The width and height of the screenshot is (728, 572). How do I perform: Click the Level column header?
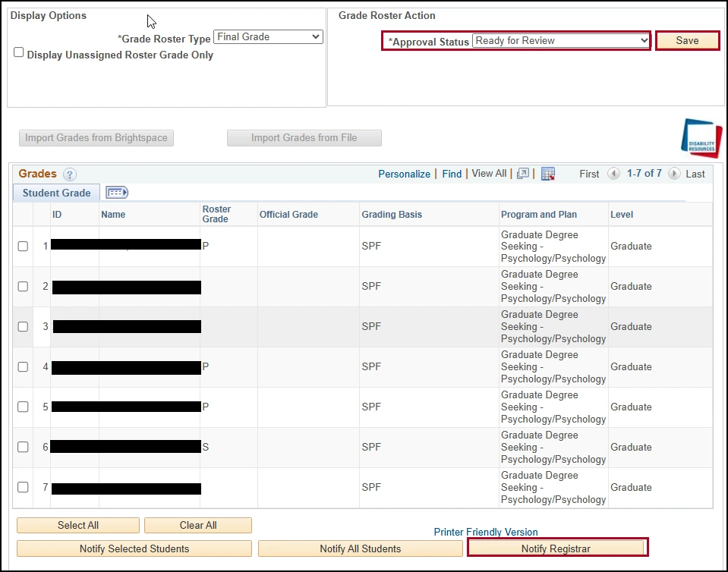(622, 215)
